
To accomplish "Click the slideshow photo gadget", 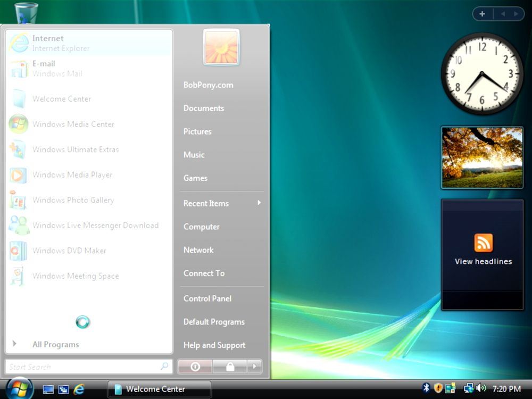I will coord(482,158).
